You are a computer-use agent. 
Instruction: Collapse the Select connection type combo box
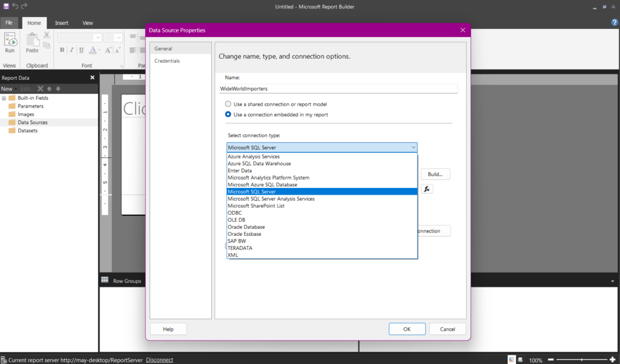coord(413,148)
